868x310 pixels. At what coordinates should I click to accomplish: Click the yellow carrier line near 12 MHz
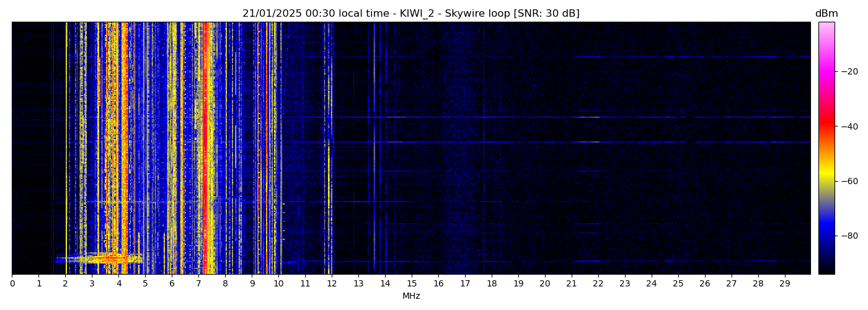(331, 149)
